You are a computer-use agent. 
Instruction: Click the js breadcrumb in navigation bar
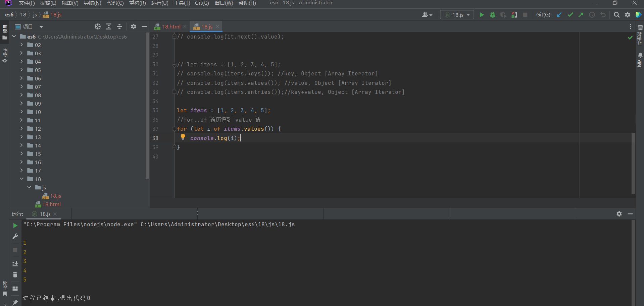[35, 15]
